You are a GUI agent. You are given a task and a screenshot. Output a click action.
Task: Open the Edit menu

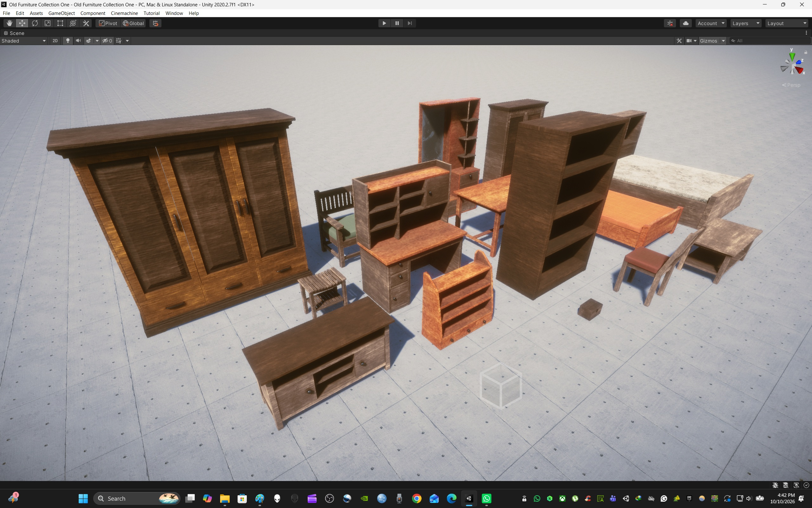click(x=20, y=13)
